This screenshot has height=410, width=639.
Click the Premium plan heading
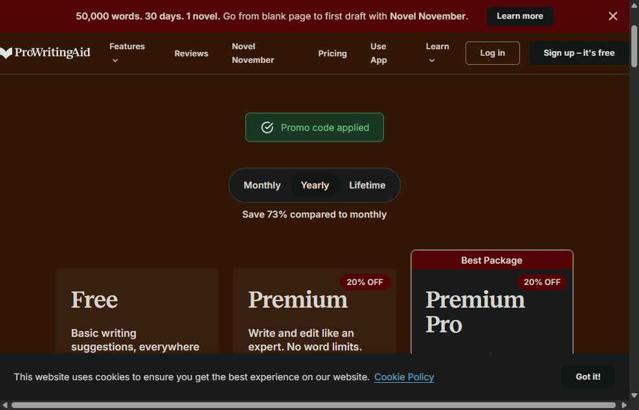298,300
